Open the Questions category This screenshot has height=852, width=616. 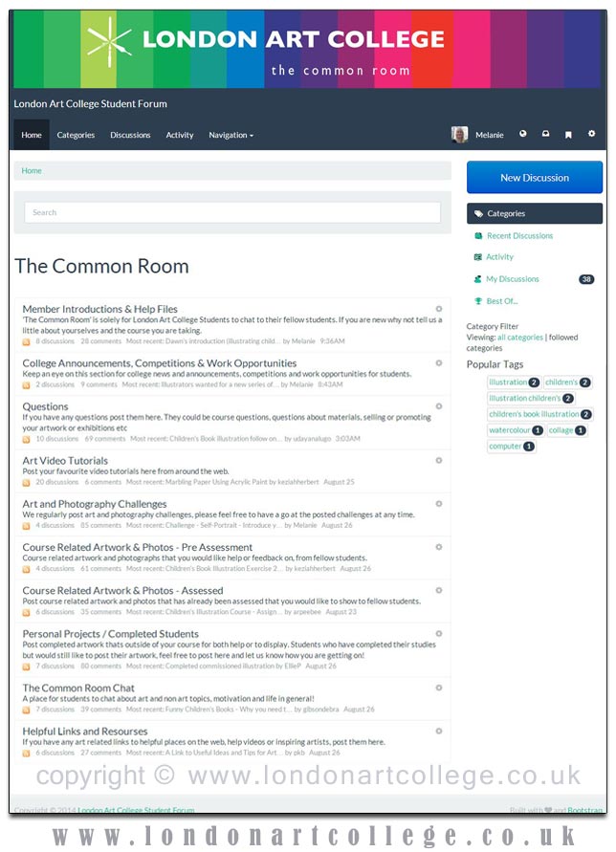point(45,406)
